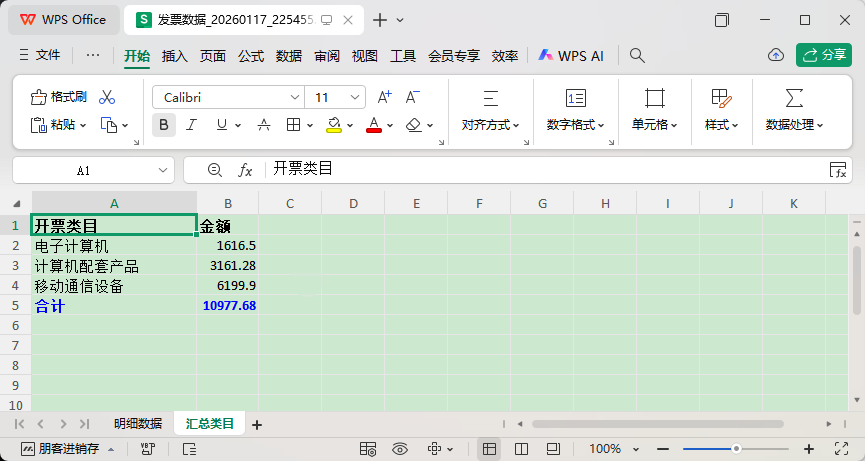Toggle Underline formatting
This screenshot has height=461, width=865.
coord(222,125)
